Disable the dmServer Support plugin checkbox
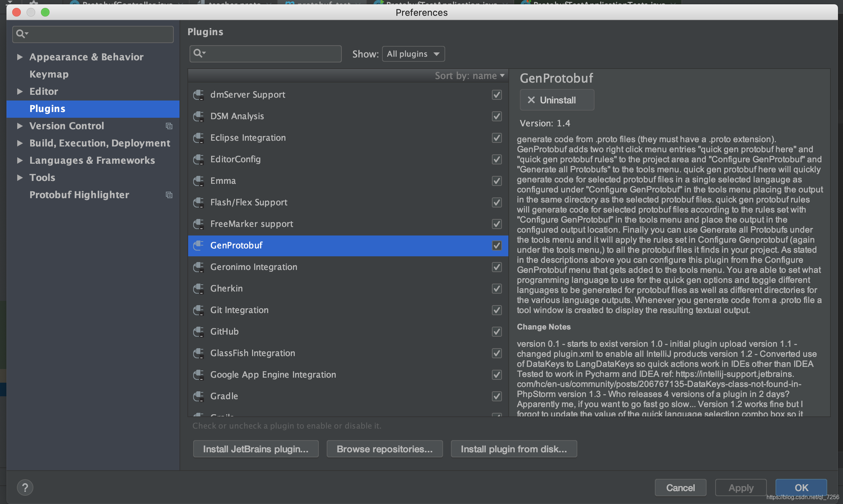 click(497, 95)
